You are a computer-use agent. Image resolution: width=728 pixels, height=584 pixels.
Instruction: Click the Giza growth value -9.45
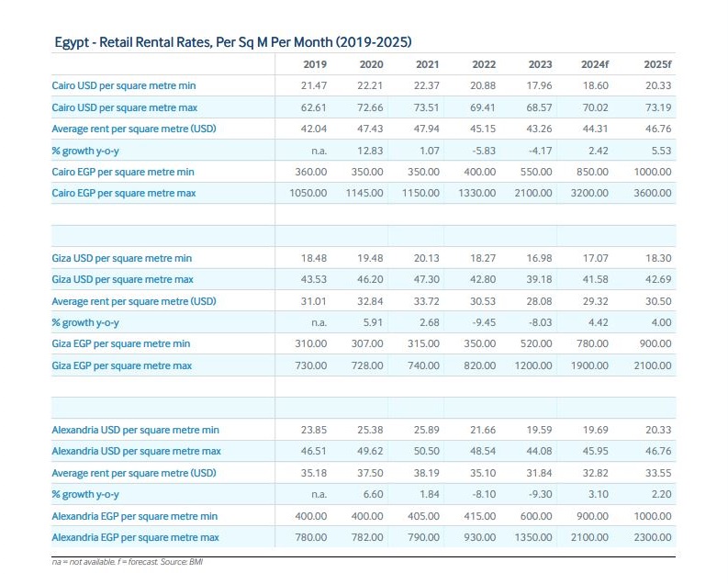pos(482,322)
